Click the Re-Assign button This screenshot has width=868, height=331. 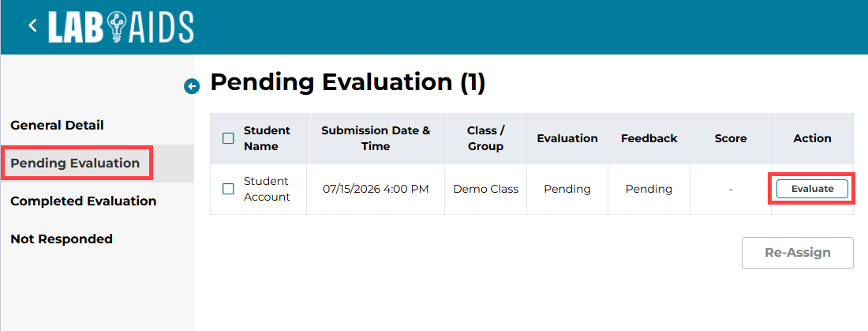coord(798,253)
